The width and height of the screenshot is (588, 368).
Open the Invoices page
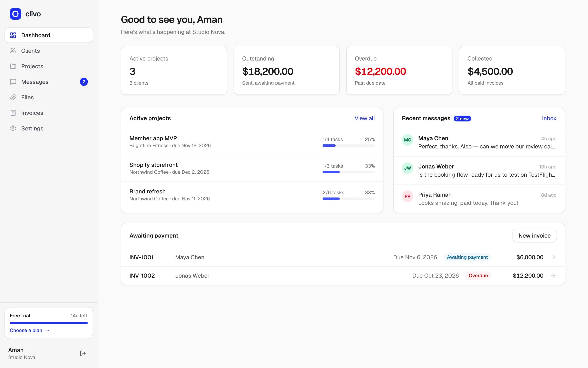49,113
